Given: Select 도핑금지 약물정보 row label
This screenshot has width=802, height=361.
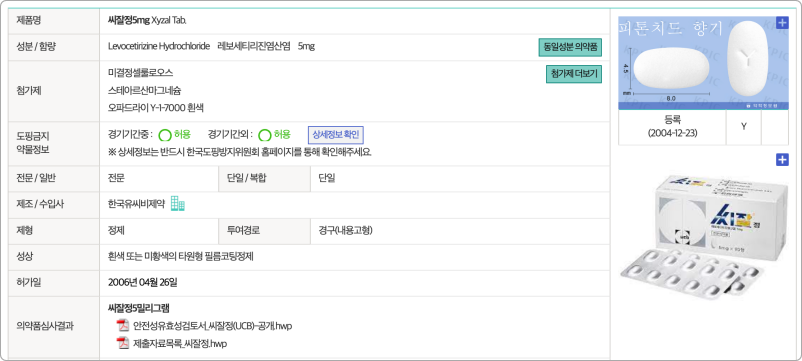Looking at the screenshot, I should point(34,143).
